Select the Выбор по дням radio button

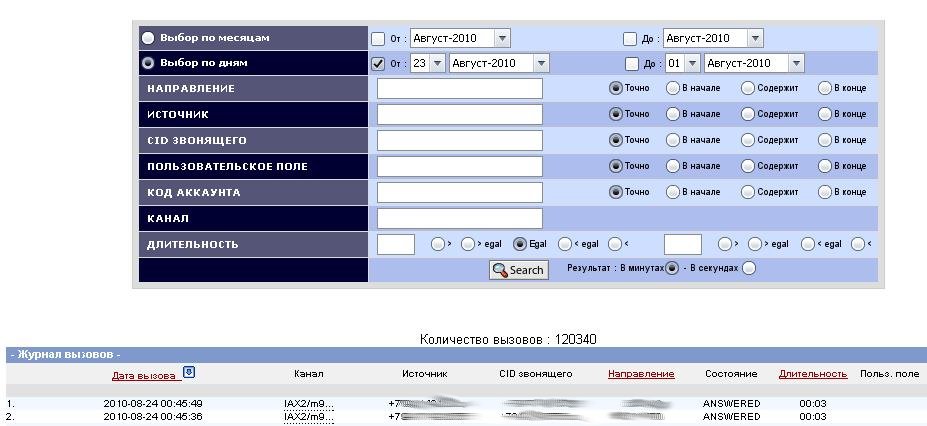pos(148,63)
